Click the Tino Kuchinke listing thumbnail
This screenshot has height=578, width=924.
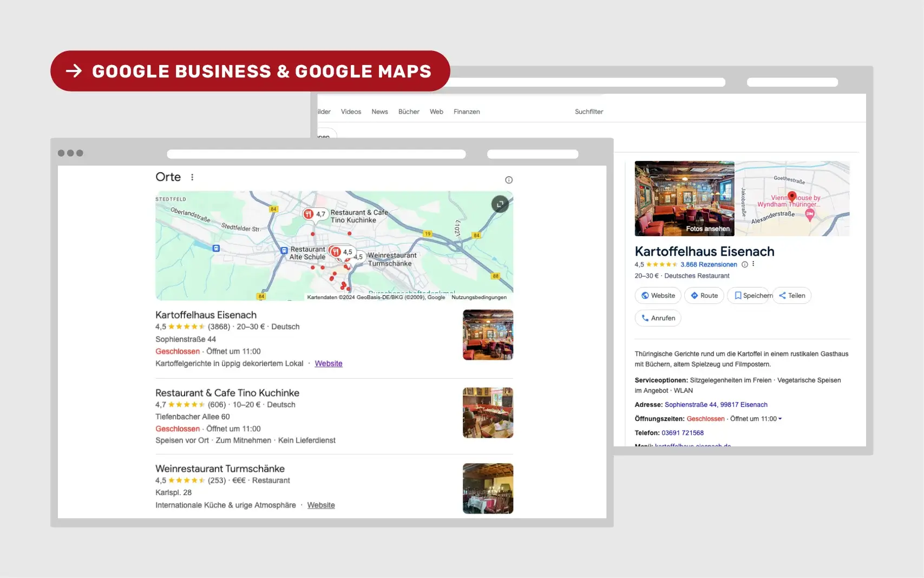pos(488,413)
